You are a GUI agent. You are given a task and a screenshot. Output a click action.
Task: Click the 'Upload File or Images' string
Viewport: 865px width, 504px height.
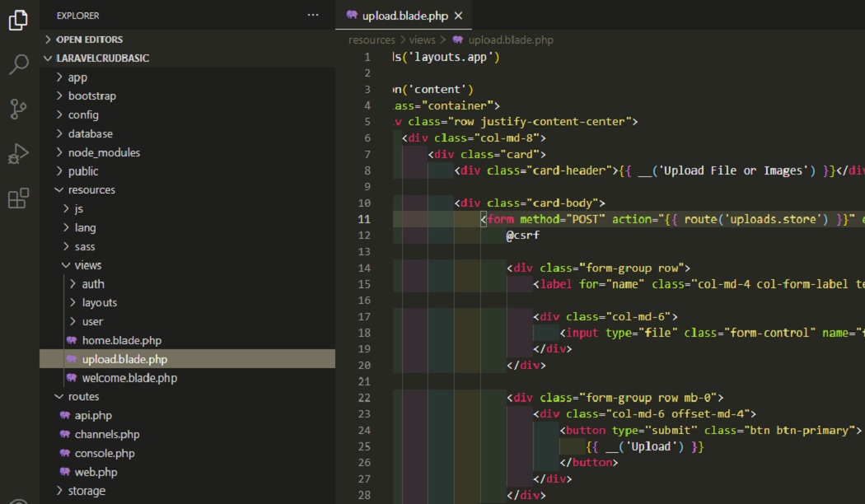pos(732,170)
